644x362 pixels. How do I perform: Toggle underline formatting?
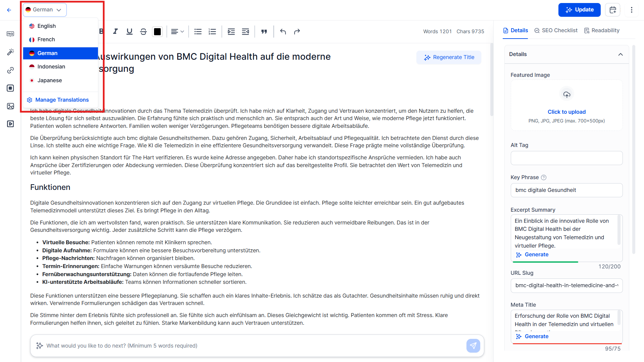point(129,32)
